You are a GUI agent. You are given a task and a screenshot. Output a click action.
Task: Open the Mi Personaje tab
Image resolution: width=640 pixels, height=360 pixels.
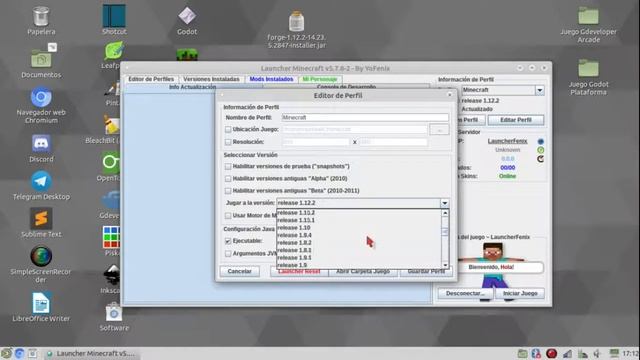[320, 79]
